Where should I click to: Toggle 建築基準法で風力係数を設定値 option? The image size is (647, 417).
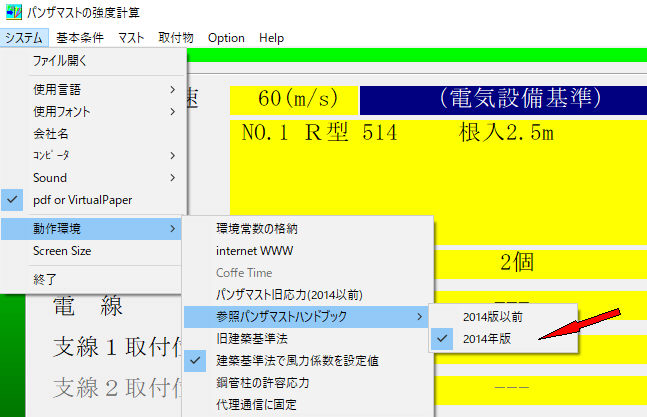point(297,360)
